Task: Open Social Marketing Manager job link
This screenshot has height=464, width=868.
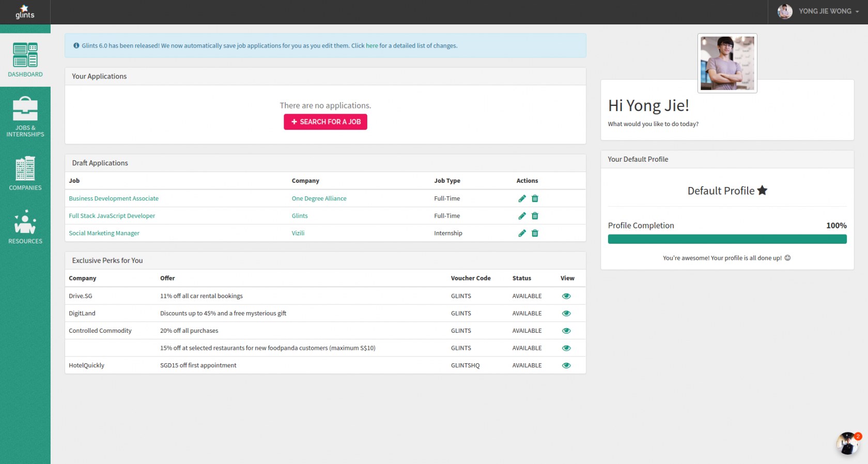Action: (x=104, y=233)
